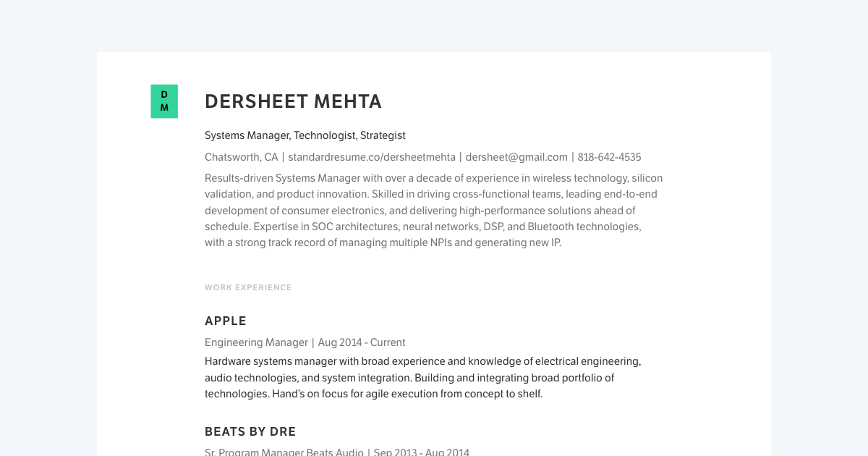The width and height of the screenshot is (868, 456).
Task: Click the Engineering Manager job title
Action: pyautogui.click(x=256, y=342)
